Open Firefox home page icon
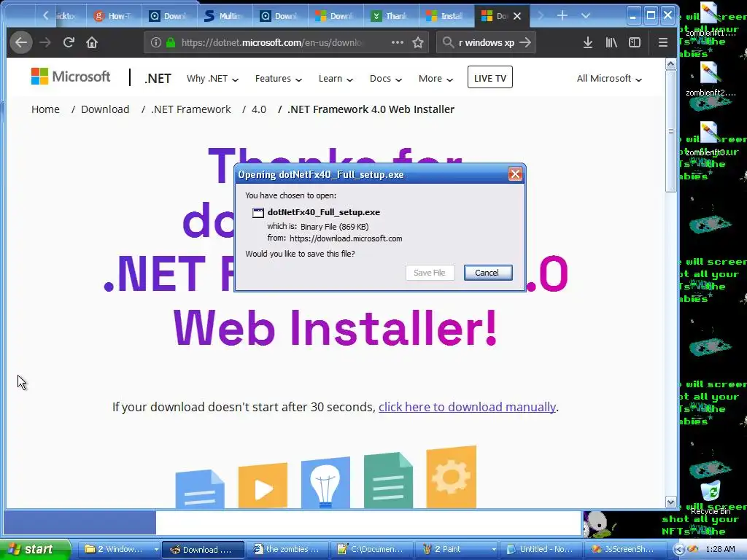 tap(91, 42)
